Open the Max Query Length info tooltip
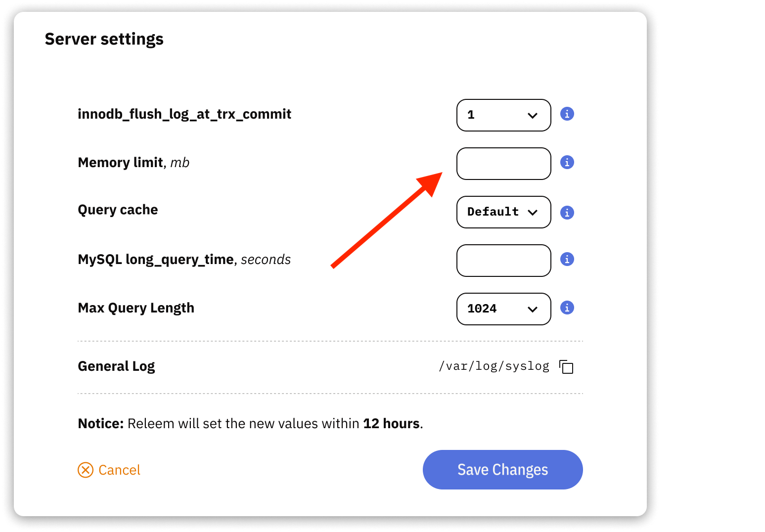 tap(567, 308)
